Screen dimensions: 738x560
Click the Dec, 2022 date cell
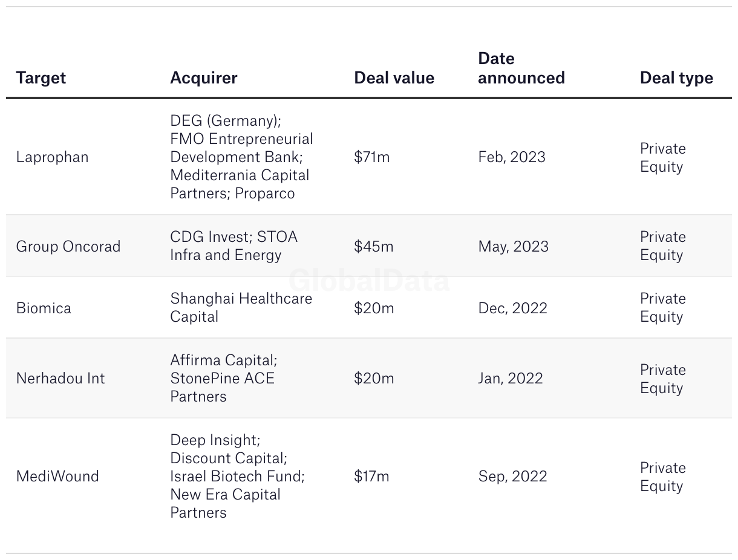(512, 308)
